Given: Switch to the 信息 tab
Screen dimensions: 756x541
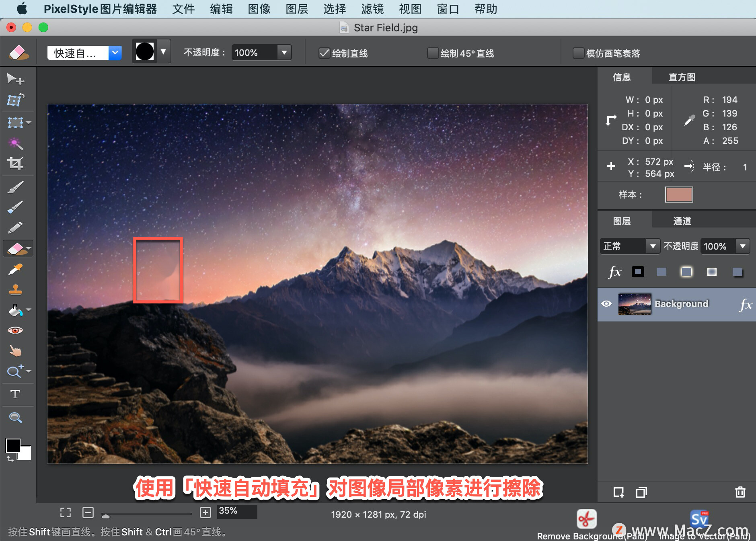Looking at the screenshot, I should click(622, 77).
